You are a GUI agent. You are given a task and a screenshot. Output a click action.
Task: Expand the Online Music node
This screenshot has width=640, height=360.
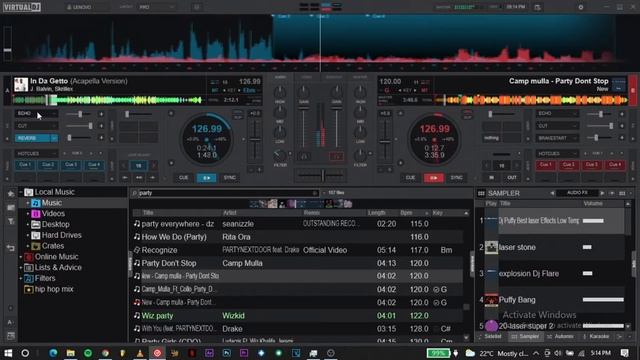pos(21,257)
